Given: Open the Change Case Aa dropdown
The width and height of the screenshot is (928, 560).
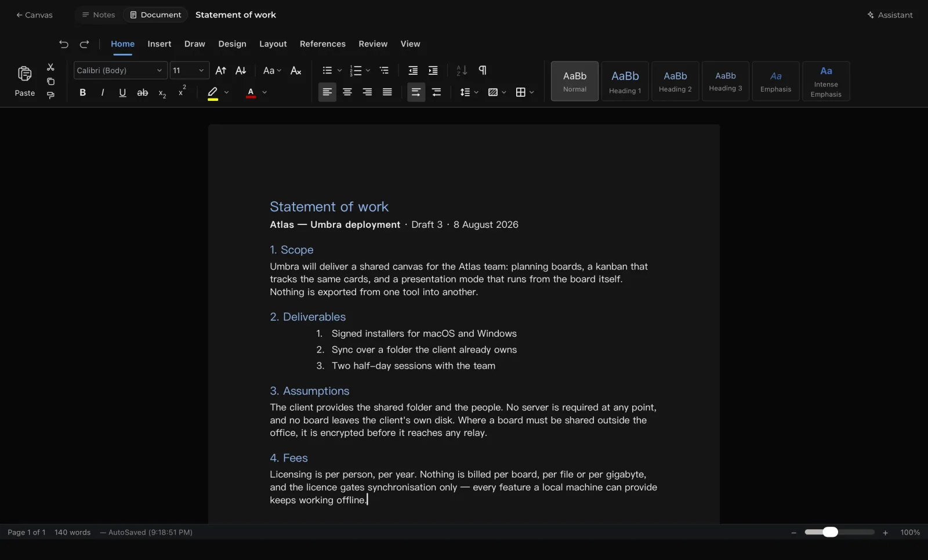Looking at the screenshot, I should [271, 71].
